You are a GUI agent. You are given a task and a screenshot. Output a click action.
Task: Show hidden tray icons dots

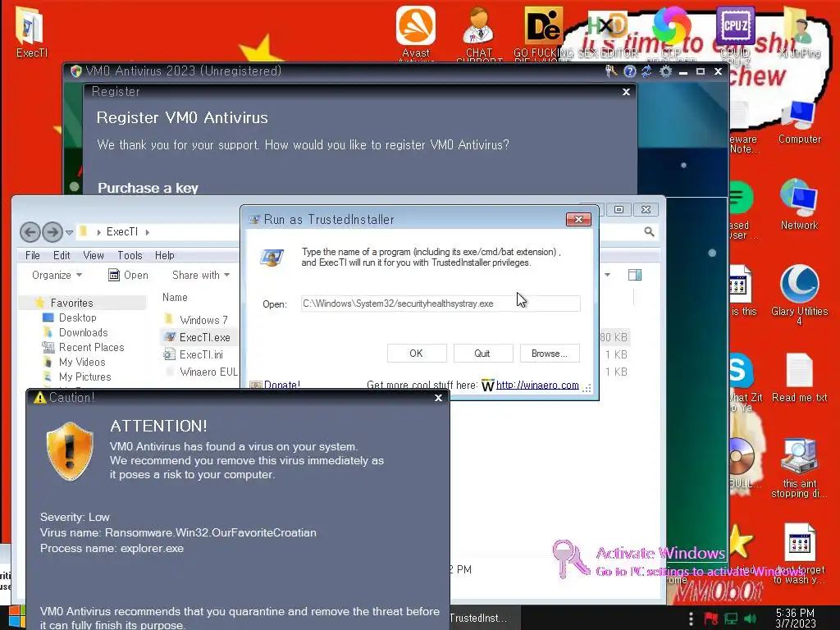(x=691, y=619)
